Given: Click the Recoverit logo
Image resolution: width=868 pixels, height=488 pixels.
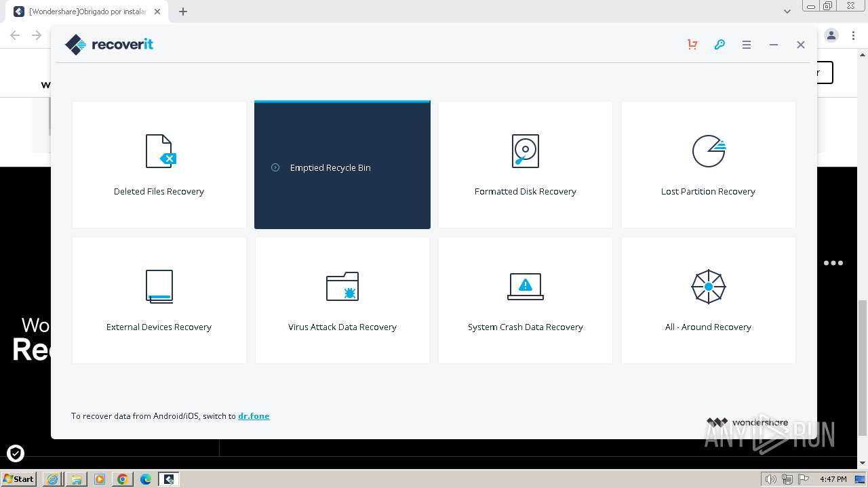Looking at the screenshot, I should click(x=109, y=45).
